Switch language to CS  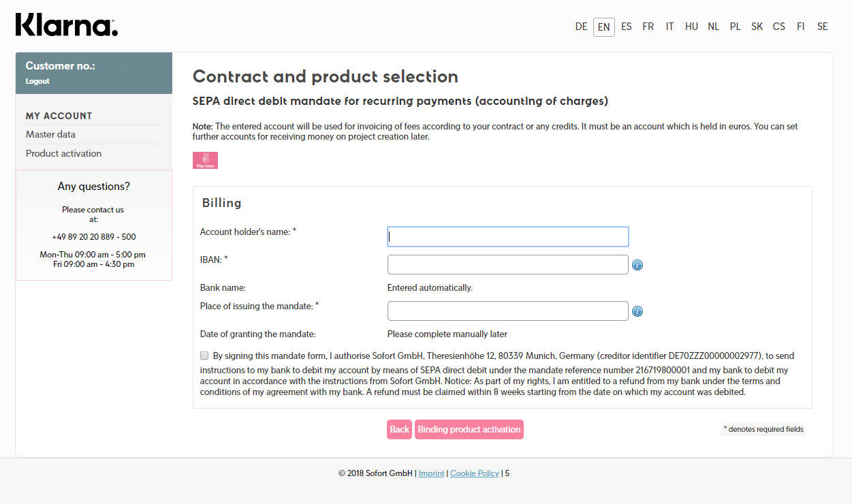[778, 27]
